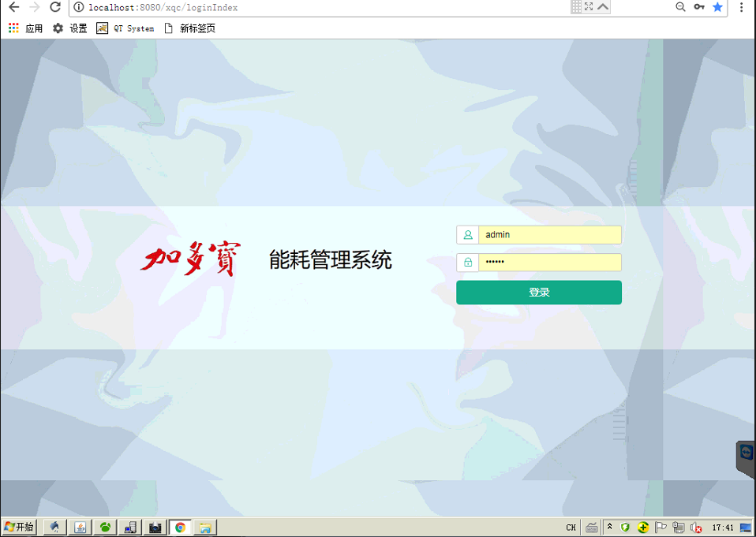Viewport: 756px width, 537px height.
Task: Click the fullscreen expand arrows icon
Action: click(x=589, y=7)
